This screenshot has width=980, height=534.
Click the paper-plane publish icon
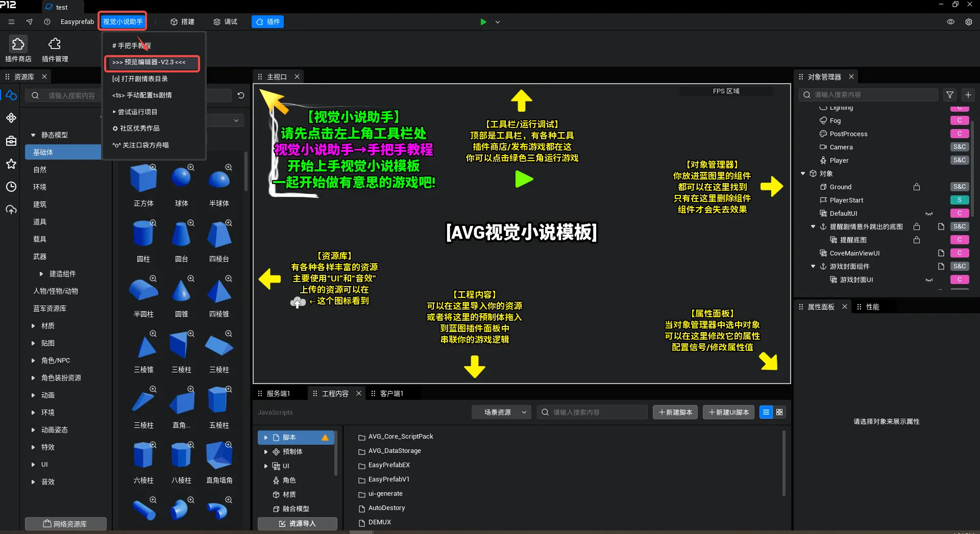(x=29, y=22)
